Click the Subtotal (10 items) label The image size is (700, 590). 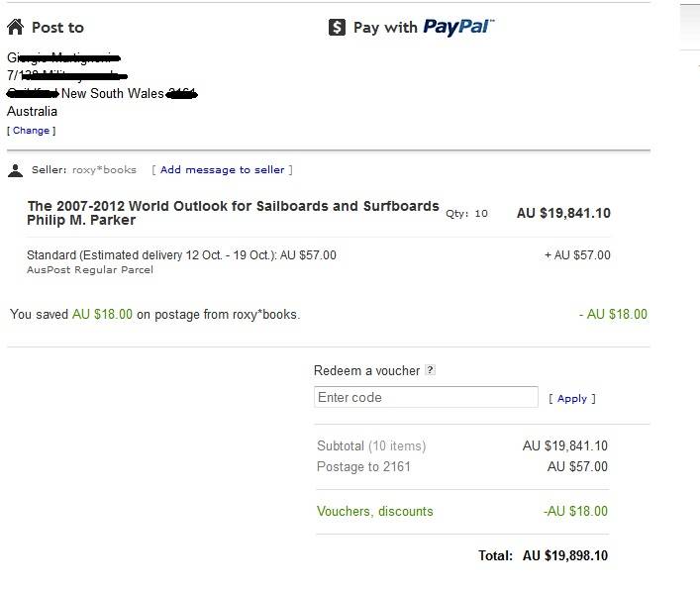click(x=371, y=445)
